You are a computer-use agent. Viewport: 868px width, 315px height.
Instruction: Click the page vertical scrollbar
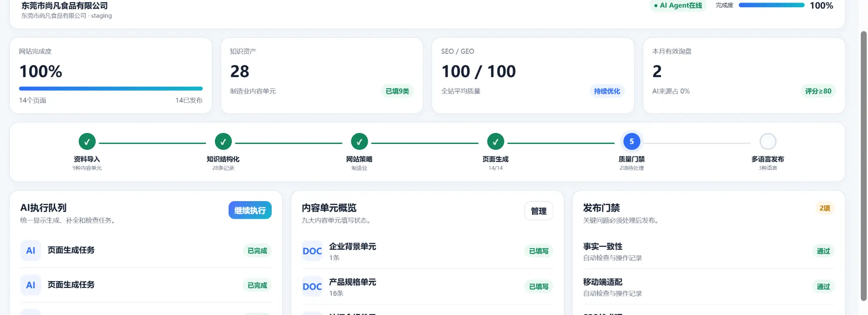point(863,165)
